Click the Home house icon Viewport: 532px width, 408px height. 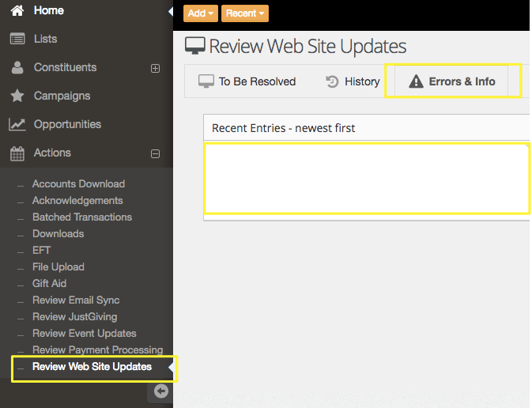[x=17, y=11]
